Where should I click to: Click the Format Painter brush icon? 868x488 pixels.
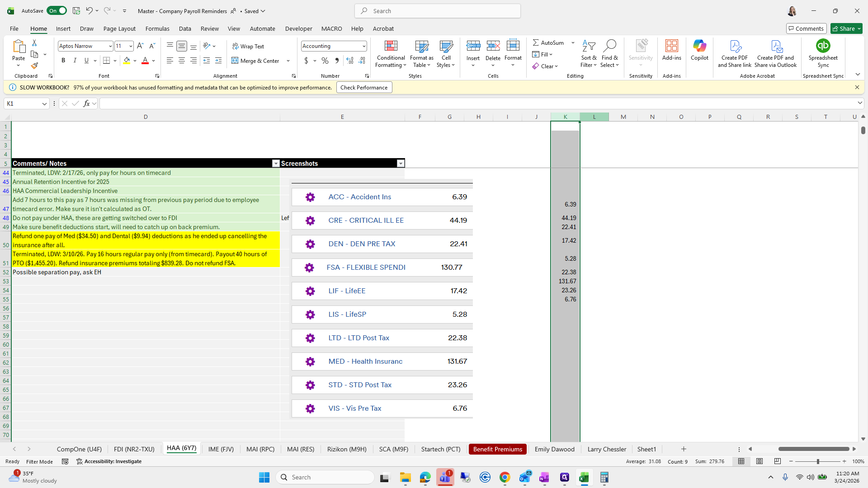coord(34,66)
